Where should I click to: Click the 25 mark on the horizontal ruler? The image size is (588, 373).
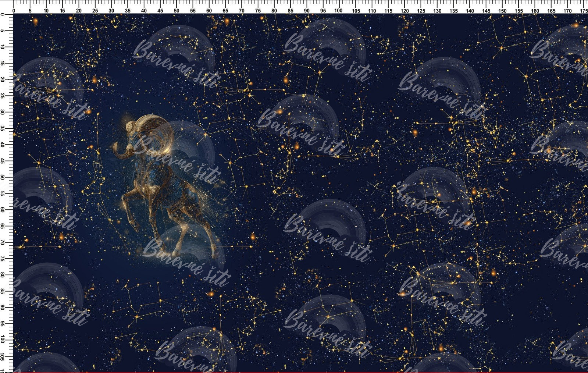click(x=95, y=11)
